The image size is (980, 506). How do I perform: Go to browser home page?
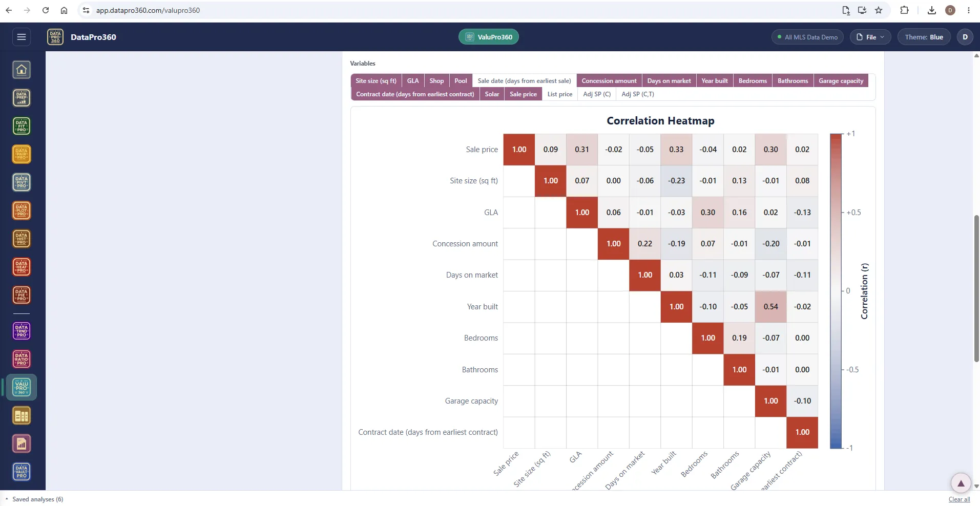[x=64, y=10]
